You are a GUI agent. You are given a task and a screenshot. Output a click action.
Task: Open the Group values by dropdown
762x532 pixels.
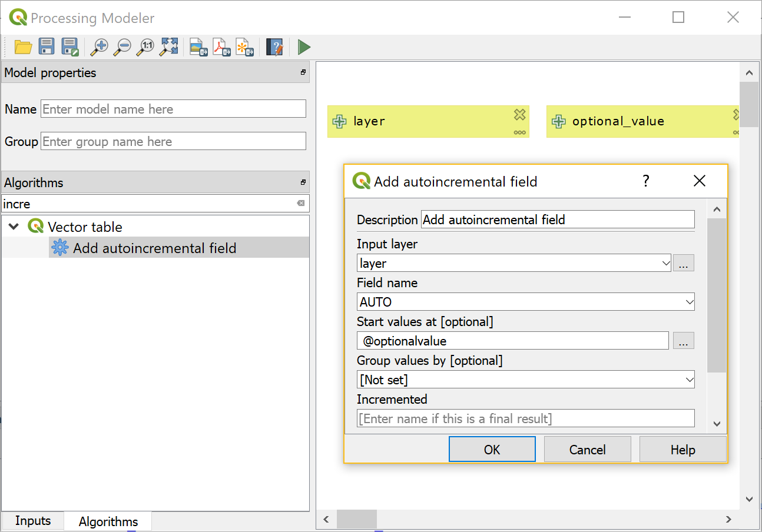tap(690, 380)
